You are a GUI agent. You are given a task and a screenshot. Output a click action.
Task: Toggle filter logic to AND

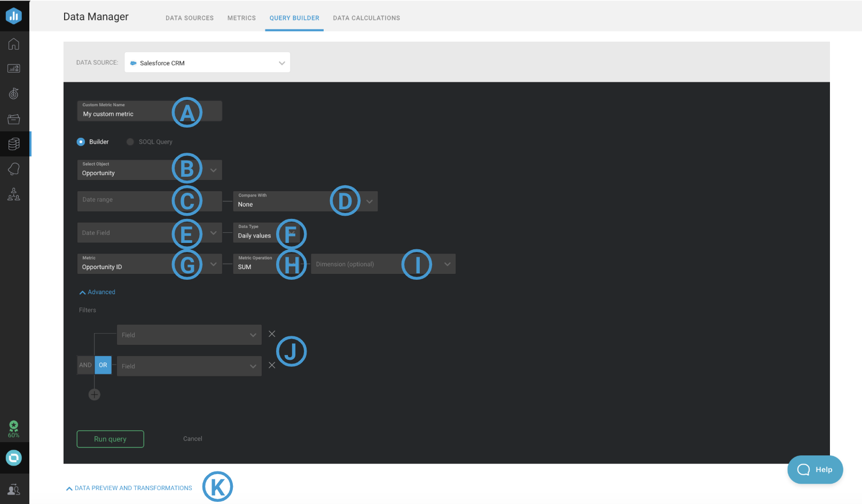[x=85, y=365]
